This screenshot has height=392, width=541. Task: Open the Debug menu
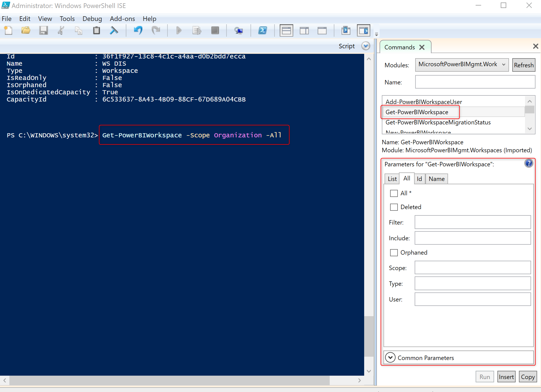tap(92, 19)
